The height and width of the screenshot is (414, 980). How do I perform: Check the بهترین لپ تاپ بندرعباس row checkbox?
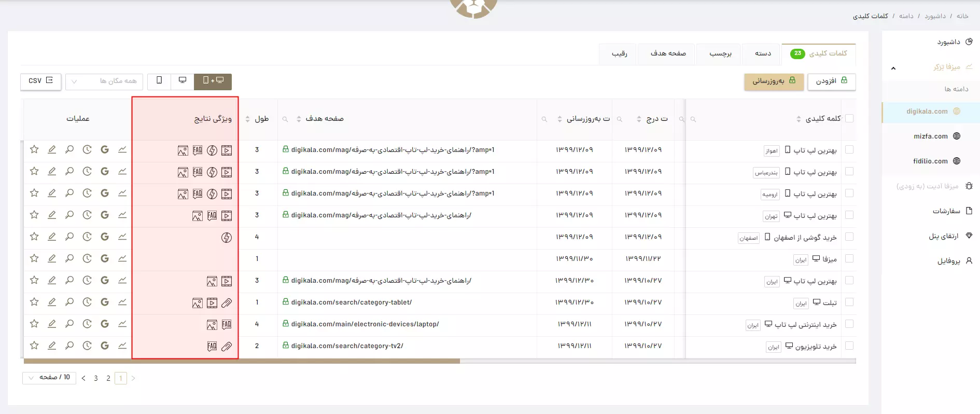pos(849,171)
